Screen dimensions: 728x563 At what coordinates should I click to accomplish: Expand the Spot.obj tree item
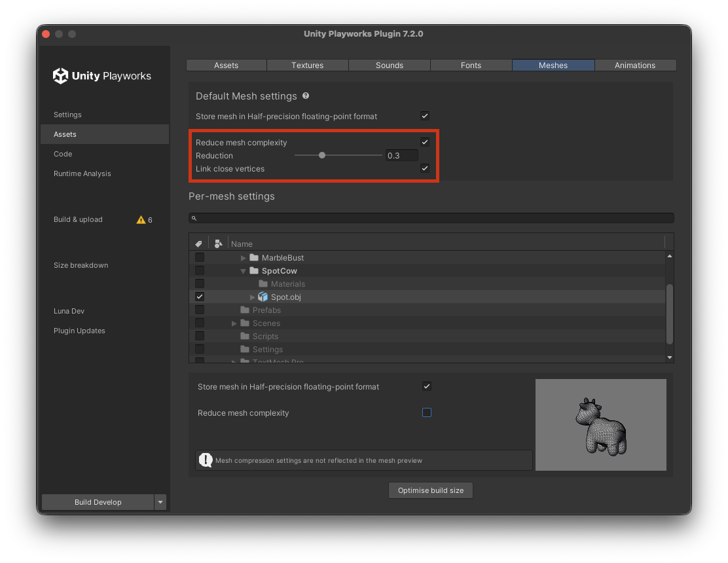[253, 297]
